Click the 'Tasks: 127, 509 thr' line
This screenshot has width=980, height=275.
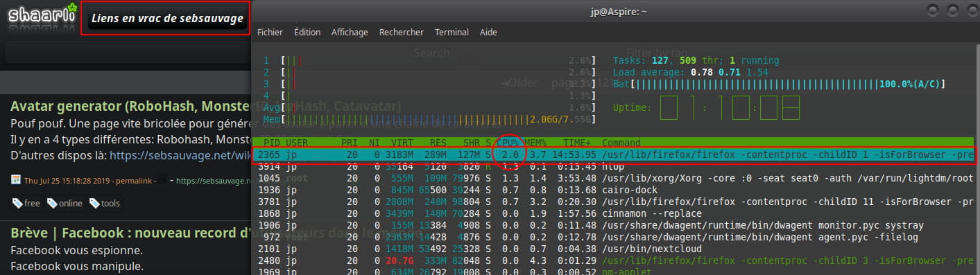pyautogui.click(x=696, y=61)
